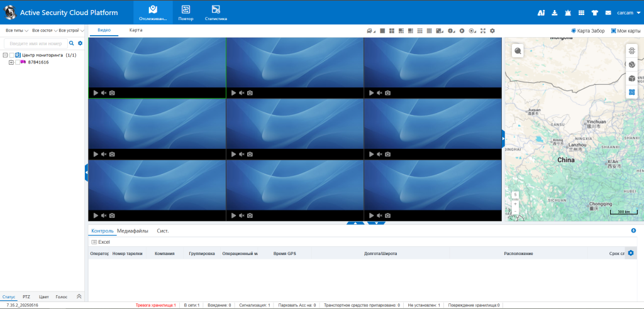Image resolution: width=644 pixels, height=309 pixels.
Task: Open the AI feature icon in header
Action: click(541, 13)
